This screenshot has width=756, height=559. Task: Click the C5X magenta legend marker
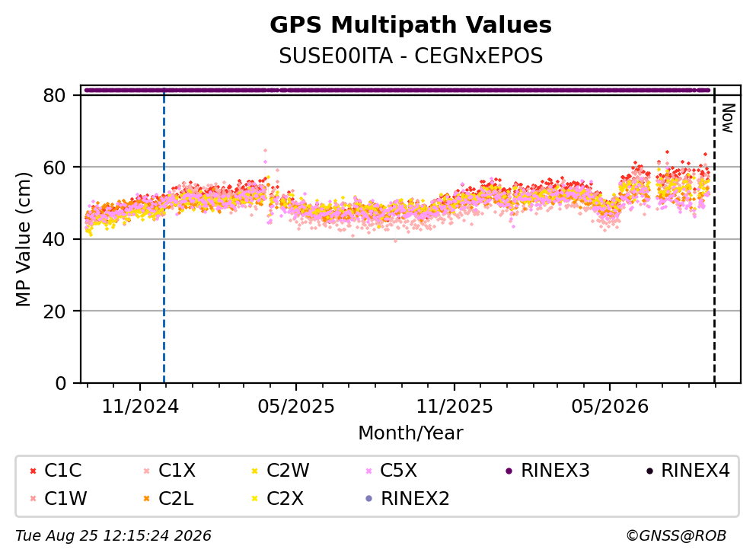pyautogui.click(x=369, y=471)
